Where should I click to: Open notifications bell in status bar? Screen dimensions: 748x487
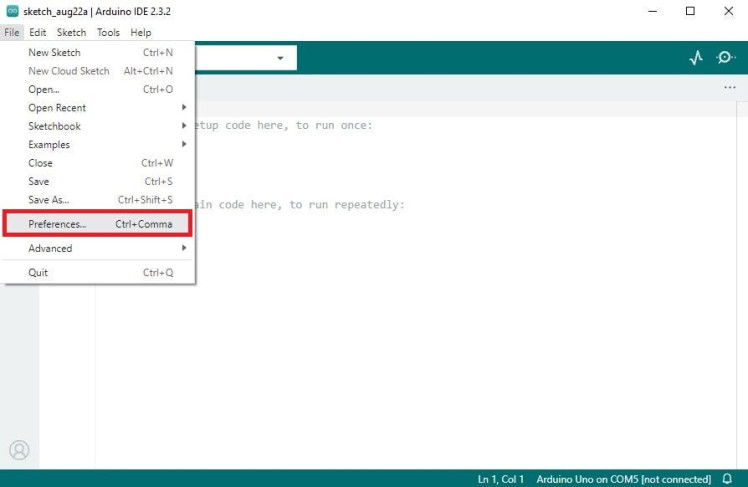(x=727, y=478)
